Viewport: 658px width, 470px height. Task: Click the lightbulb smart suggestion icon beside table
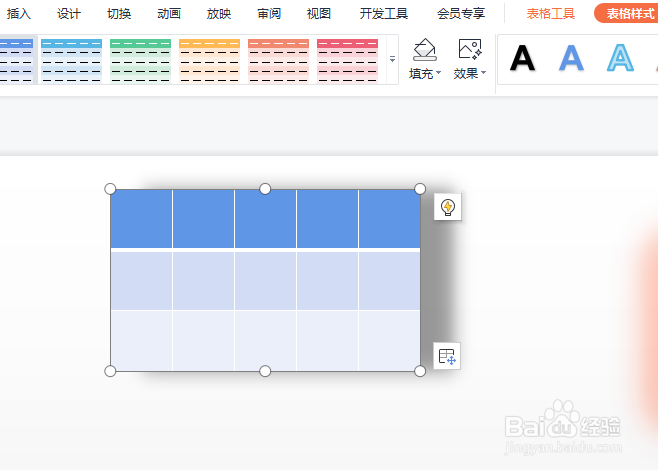[447, 207]
